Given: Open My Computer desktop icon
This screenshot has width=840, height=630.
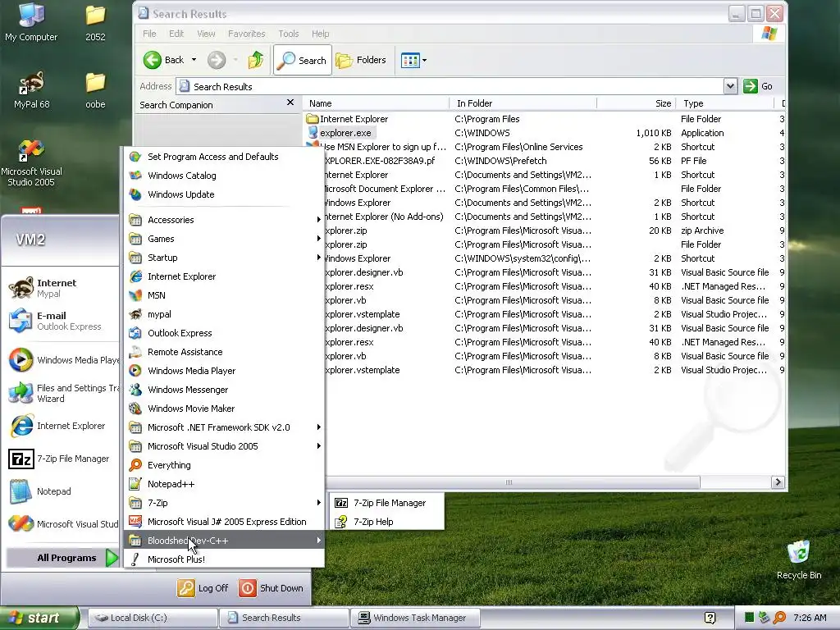Looking at the screenshot, I should (31, 22).
